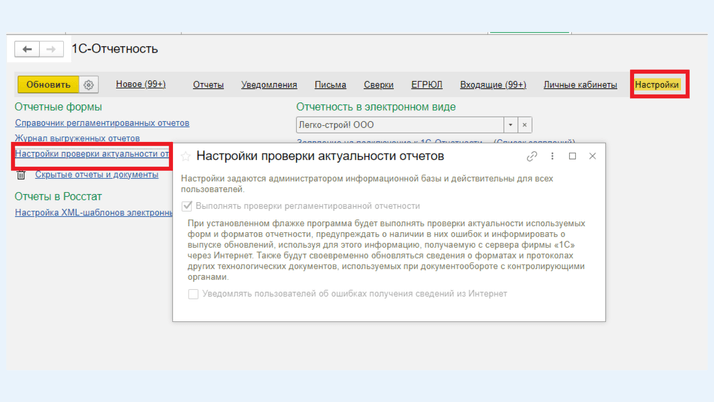
Task: Click the yellow Обновить button
Action: click(x=48, y=85)
